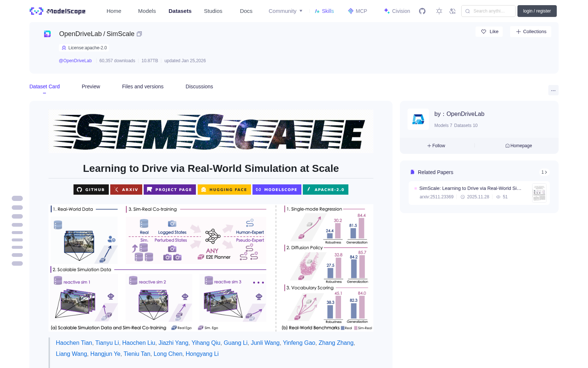Open the GitHub icon in top navigation
The width and height of the screenshot is (588, 368).
click(422, 11)
